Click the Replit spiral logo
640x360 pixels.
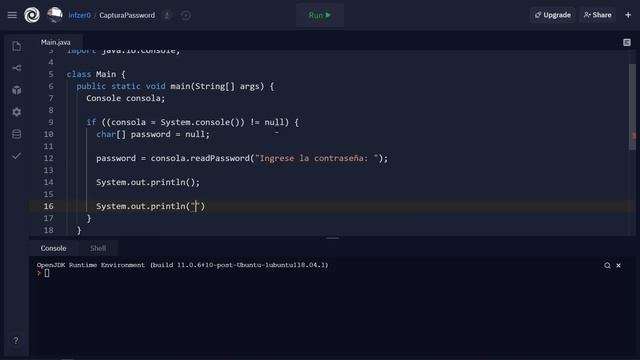pos(32,15)
